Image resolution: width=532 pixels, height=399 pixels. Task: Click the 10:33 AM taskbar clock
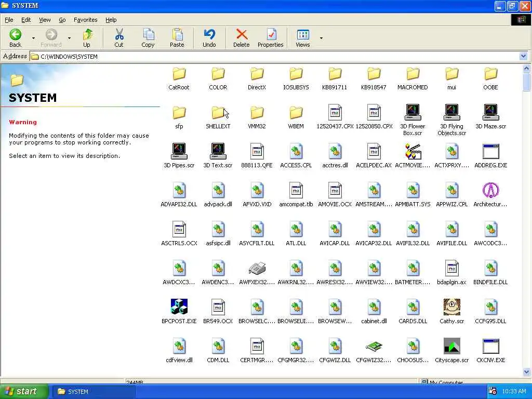click(514, 391)
